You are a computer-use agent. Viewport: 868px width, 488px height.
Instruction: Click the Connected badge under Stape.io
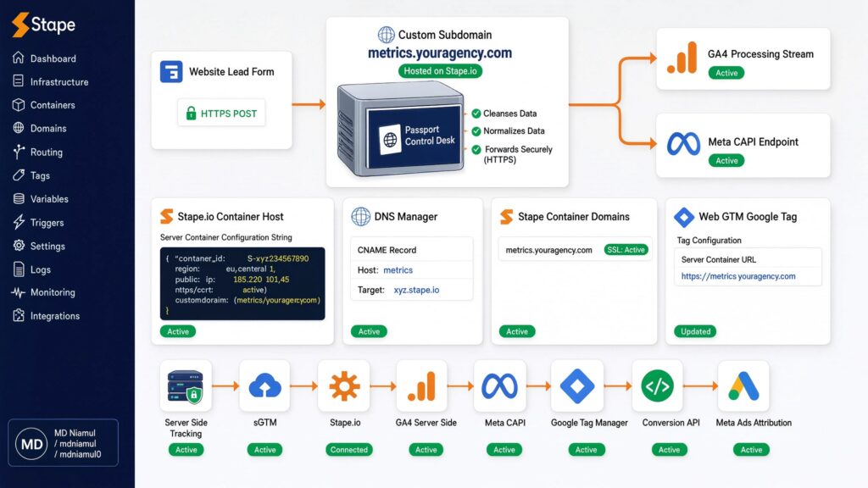pos(348,450)
